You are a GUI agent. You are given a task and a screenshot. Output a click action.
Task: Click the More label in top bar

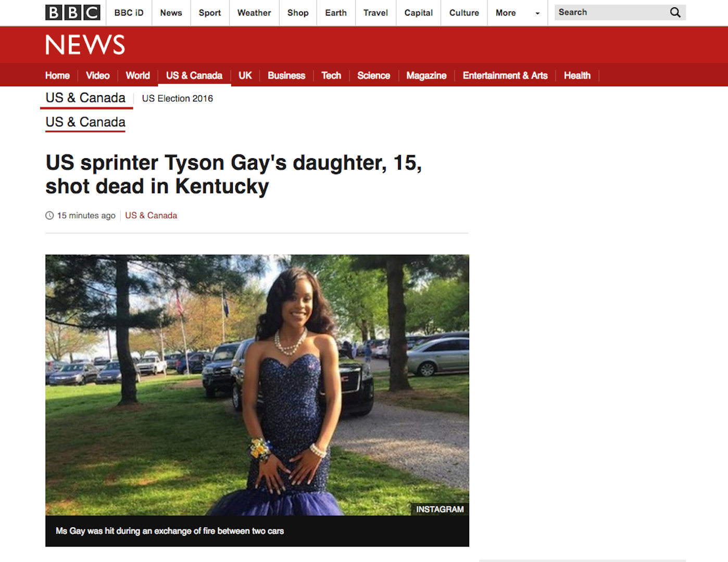pos(506,12)
